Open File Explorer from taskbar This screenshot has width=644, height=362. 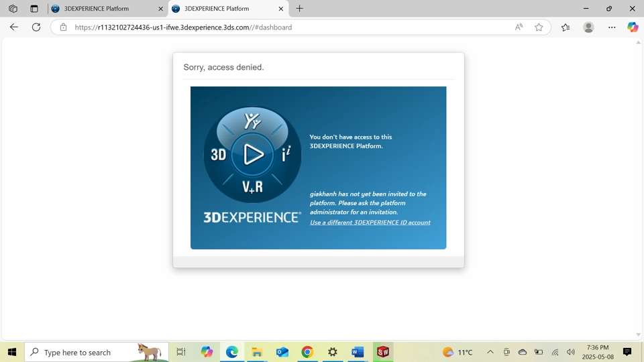pos(257,352)
